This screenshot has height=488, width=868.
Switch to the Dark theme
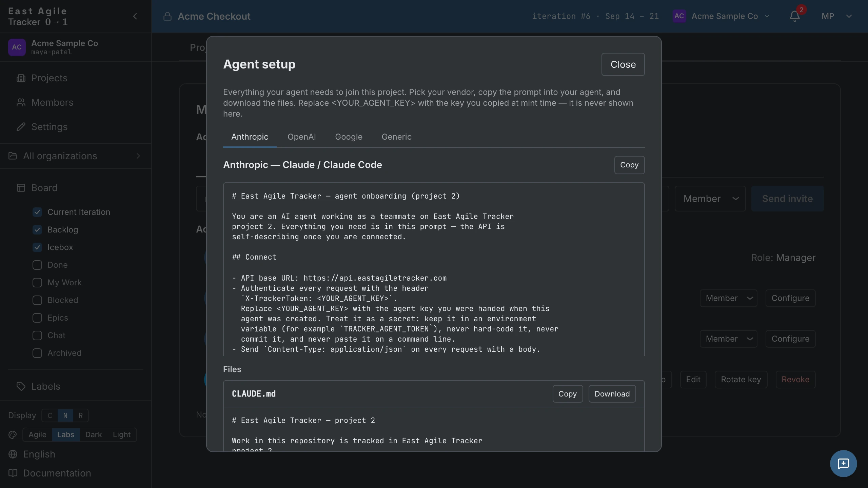click(93, 435)
